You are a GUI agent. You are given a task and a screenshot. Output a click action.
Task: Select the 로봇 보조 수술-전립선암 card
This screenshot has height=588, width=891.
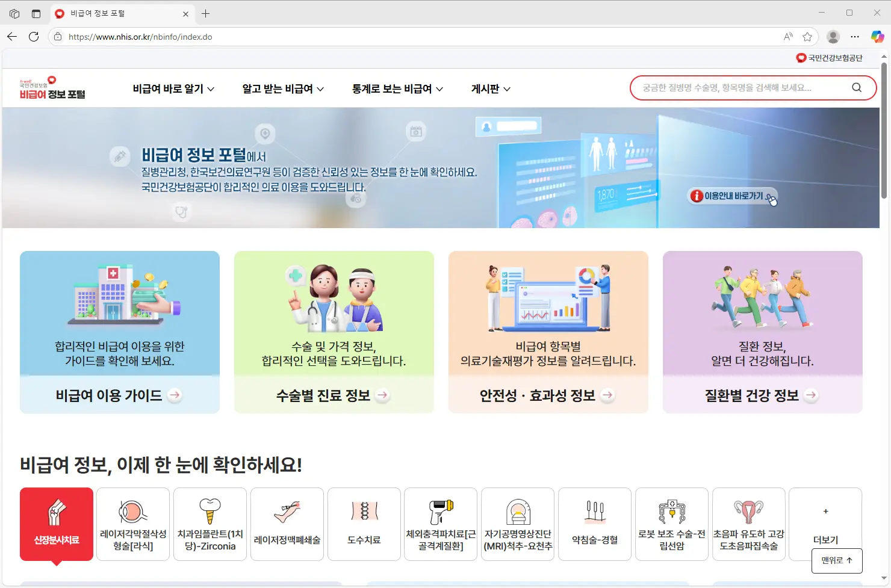pos(672,524)
